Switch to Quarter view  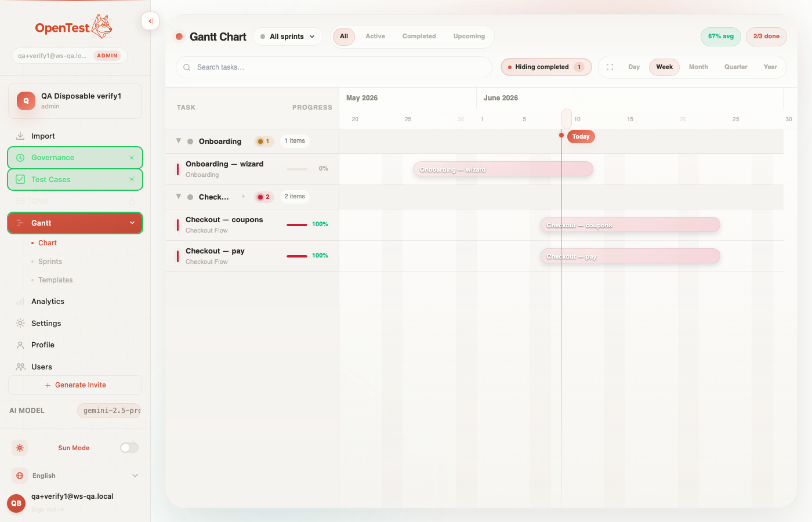[x=736, y=67]
